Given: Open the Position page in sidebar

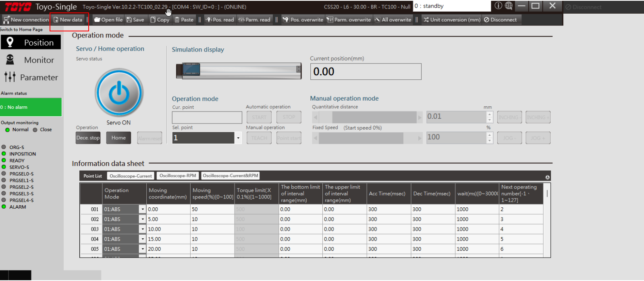Looking at the screenshot, I should pyautogui.click(x=31, y=42).
